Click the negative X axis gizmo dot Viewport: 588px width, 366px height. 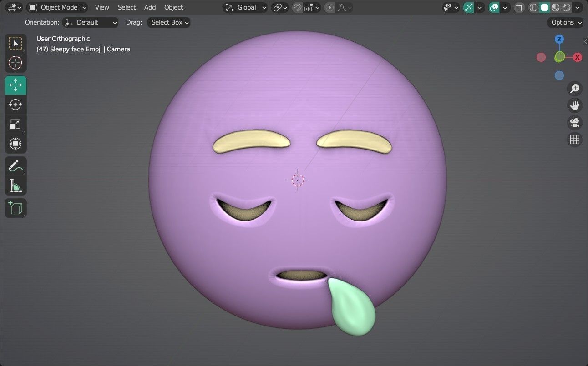click(541, 57)
